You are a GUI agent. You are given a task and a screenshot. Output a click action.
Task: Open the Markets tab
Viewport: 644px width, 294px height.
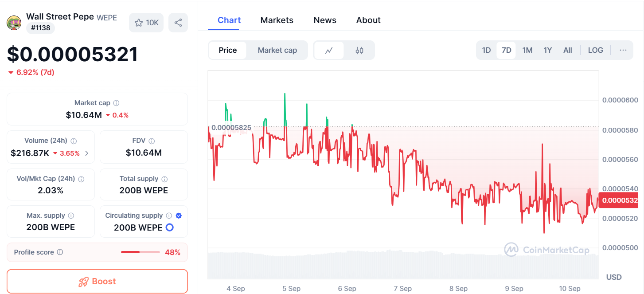[x=277, y=20]
